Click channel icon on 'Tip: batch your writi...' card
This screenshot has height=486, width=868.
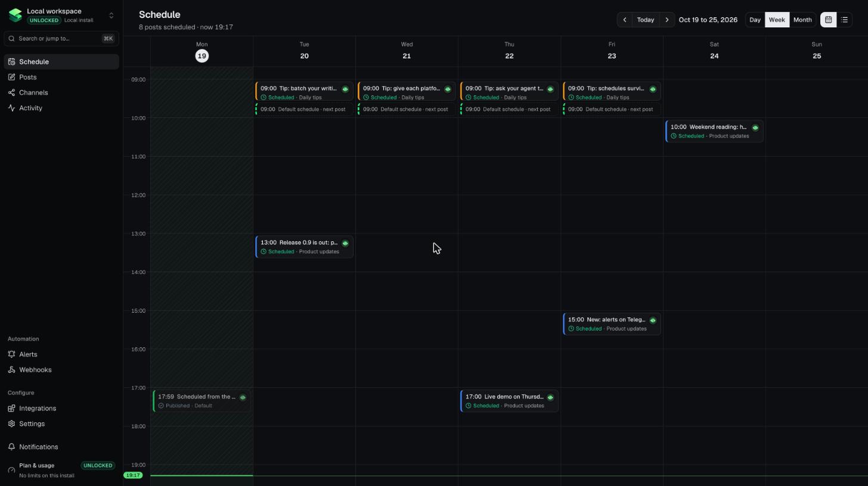point(345,89)
